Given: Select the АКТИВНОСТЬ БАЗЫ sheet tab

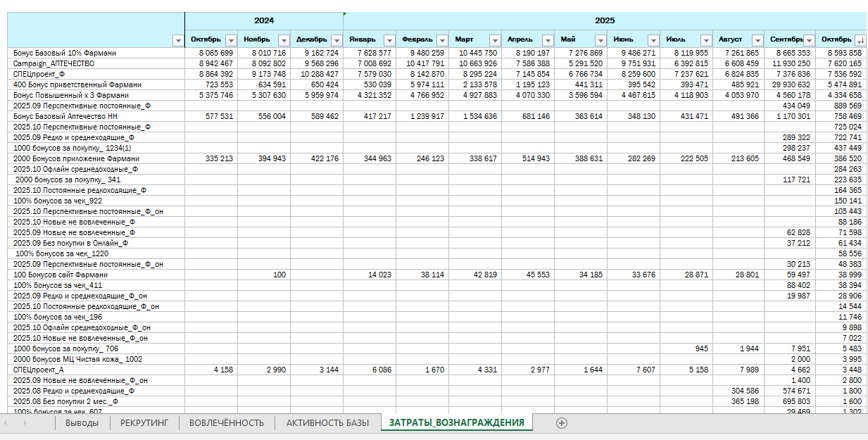Looking at the screenshot, I should coord(327,423).
